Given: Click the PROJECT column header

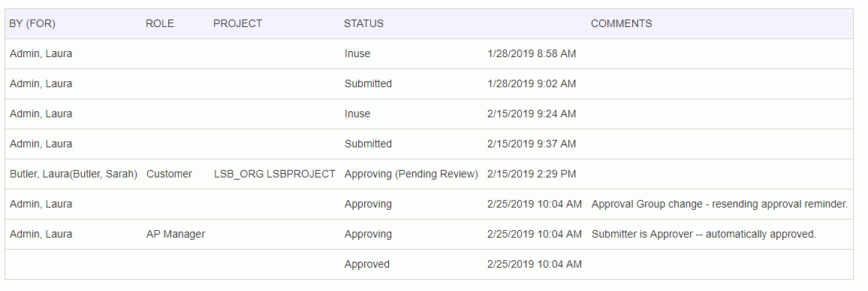Looking at the screenshot, I should (x=237, y=24).
